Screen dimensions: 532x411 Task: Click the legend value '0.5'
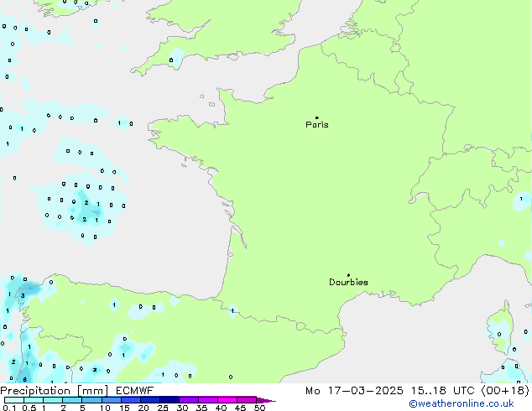29,408
